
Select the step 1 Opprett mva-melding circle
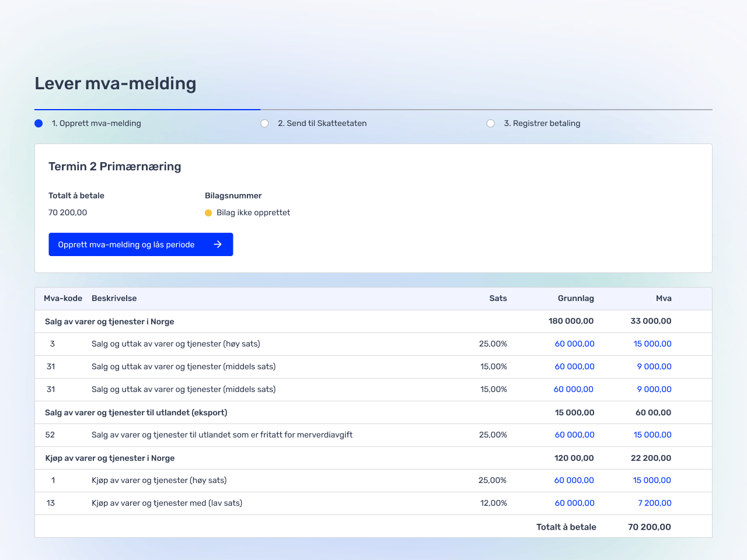coord(39,123)
